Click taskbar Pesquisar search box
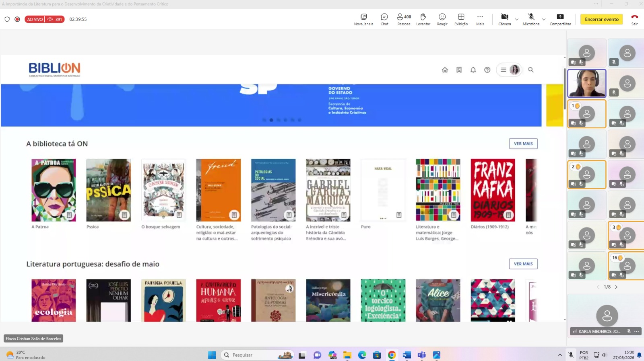 click(x=258, y=355)
